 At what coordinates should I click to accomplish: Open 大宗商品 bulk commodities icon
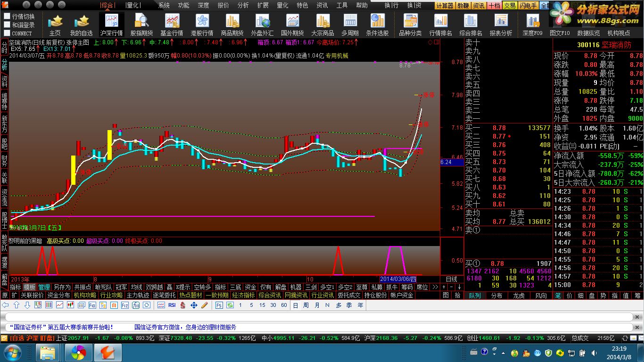pos(322,25)
